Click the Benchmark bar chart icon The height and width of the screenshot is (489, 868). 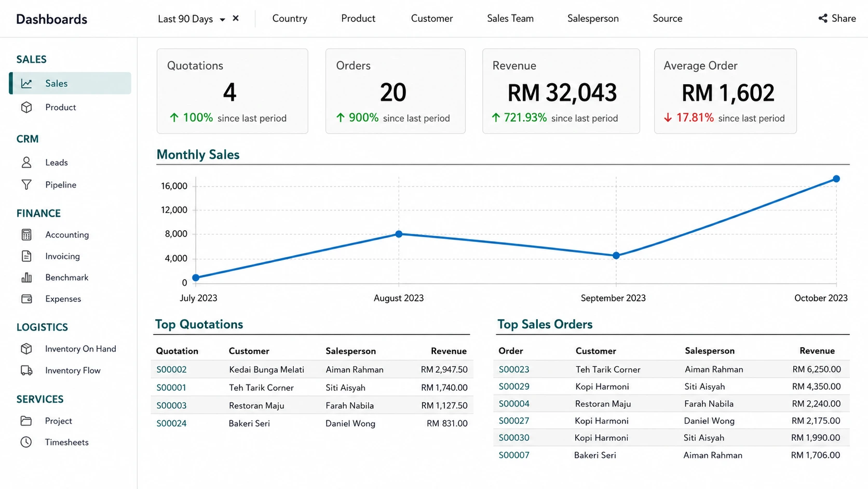click(x=26, y=277)
